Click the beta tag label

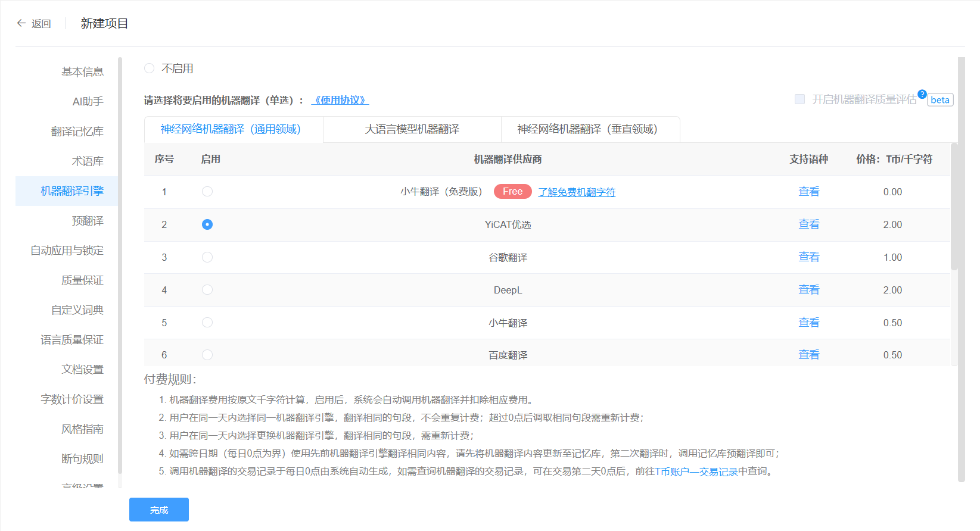pyautogui.click(x=940, y=100)
